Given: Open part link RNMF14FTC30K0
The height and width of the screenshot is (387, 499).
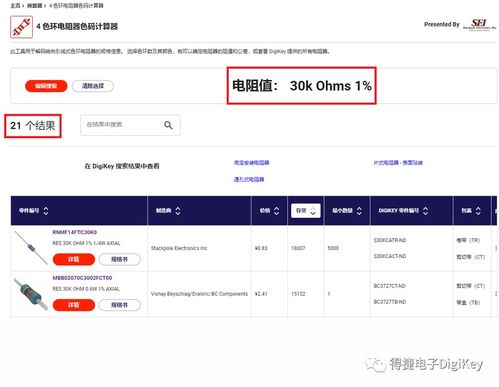Looking at the screenshot, I should [75, 232].
